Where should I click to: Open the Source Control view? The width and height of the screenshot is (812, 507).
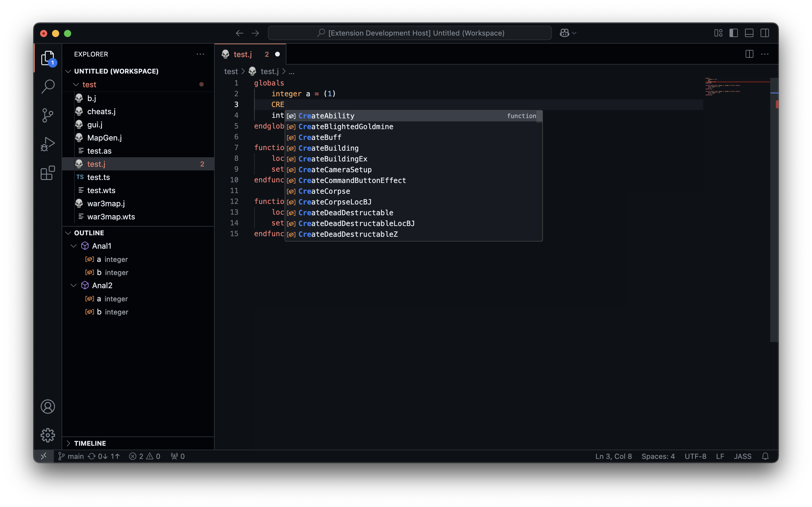click(48, 115)
